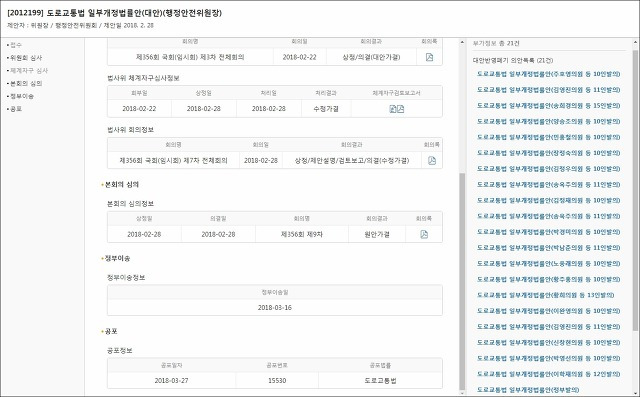Screen dimensions: 640x397
Task: Click bill title [2012199] 도로교통법 일부개정법률안
Action: pyautogui.click(x=114, y=13)
